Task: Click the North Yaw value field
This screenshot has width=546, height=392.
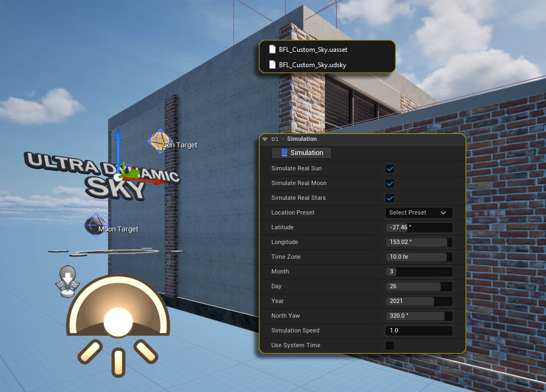Action: point(419,316)
